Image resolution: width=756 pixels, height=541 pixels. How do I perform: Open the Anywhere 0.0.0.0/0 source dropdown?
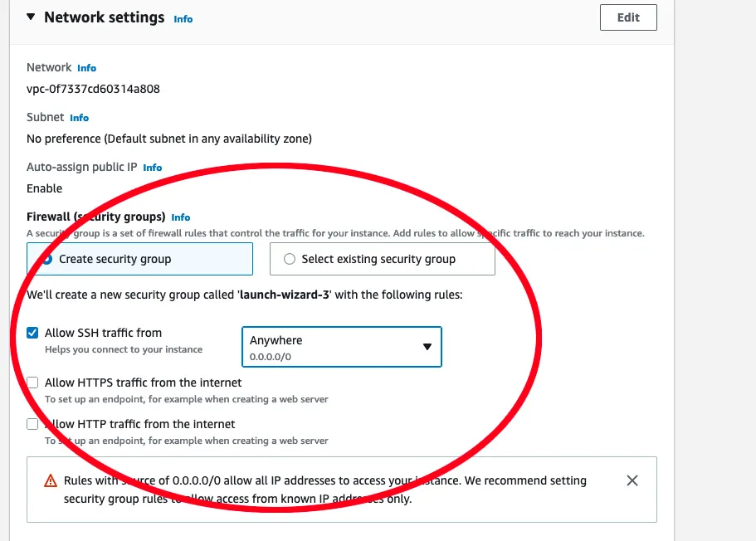tap(341, 347)
